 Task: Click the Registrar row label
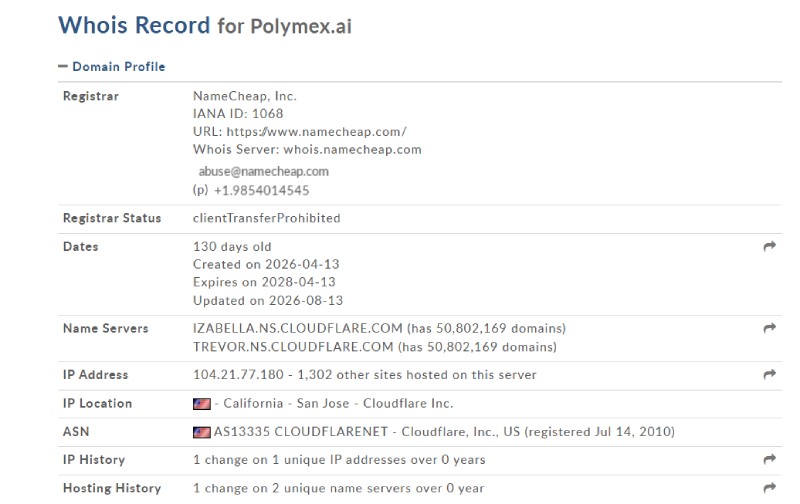(91, 96)
